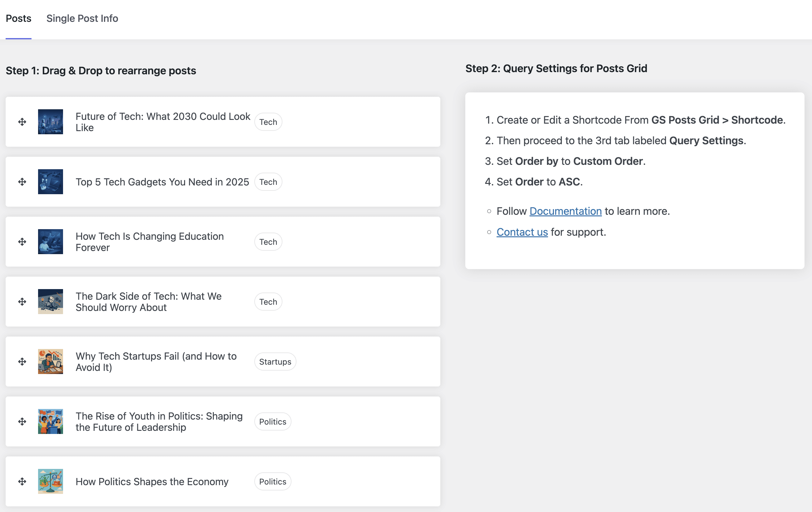This screenshot has width=812, height=512.
Task: Click the image beside "Why Tech Startups Fail"
Action: 51,361
